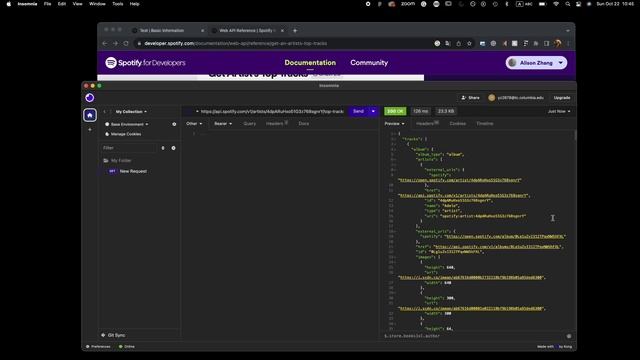Collapse the "tracks" node in the JSON response
Image resolution: width=640 pixels, height=360 pixels.
(x=396, y=139)
